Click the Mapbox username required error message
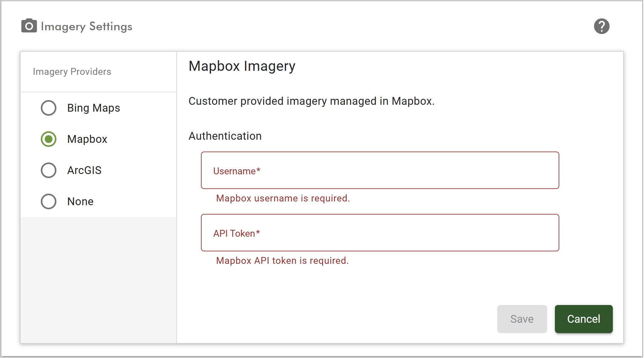644x358 pixels. click(283, 198)
